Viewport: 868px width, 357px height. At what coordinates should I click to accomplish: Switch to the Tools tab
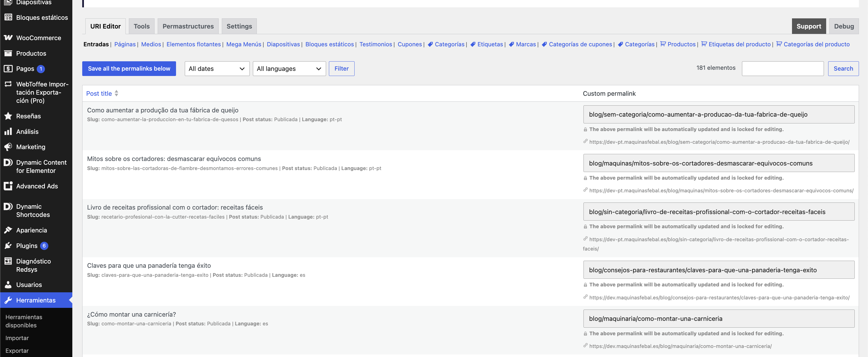(x=142, y=26)
